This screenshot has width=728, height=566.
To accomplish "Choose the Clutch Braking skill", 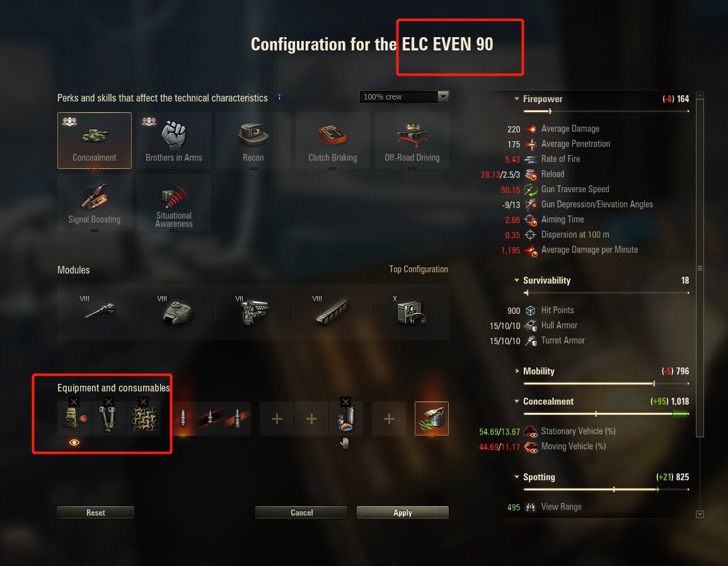I will tap(332, 140).
